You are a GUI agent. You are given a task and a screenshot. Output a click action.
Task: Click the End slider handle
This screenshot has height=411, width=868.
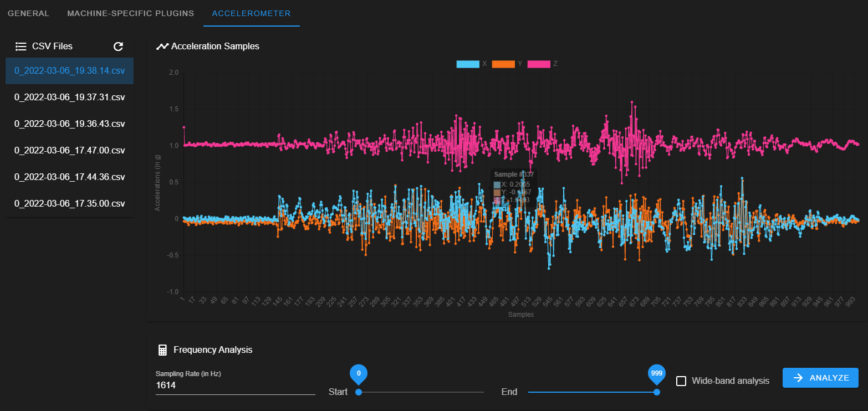coord(657,392)
